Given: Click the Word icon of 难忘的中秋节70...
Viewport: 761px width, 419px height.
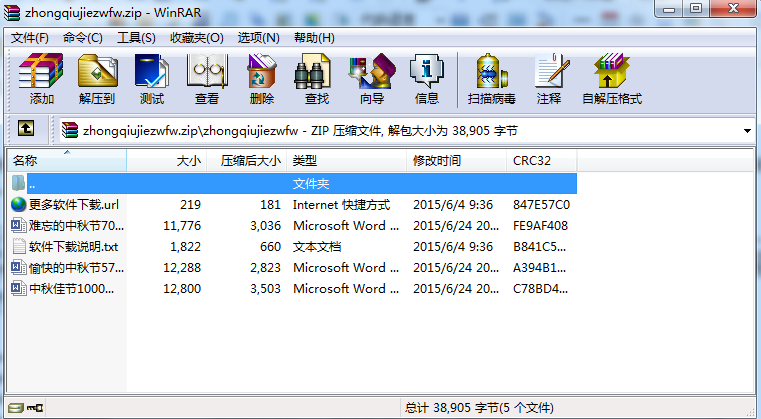Looking at the screenshot, I should click(x=18, y=225).
